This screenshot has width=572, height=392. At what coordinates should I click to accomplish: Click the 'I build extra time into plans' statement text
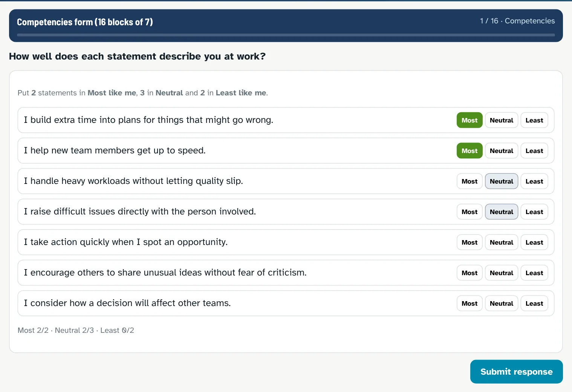pyautogui.click(x=148, y=120)
